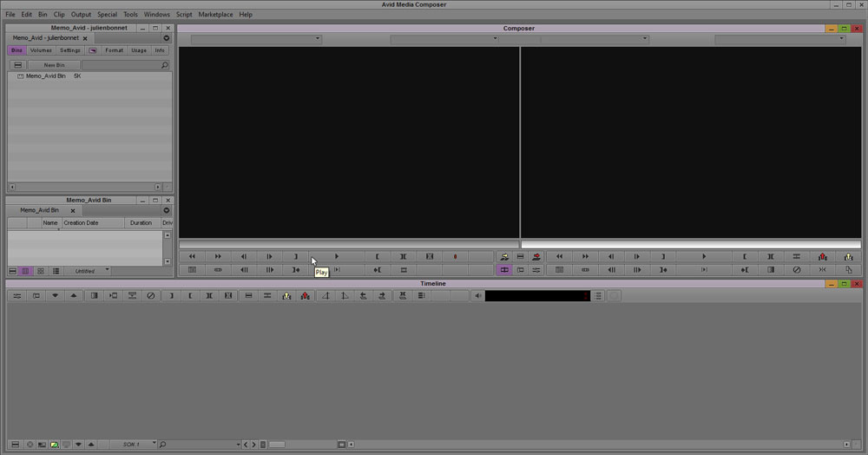Click the source monitor Record button
The width and height of the screenshot is (868, 455).
click(x=455, y=257)
